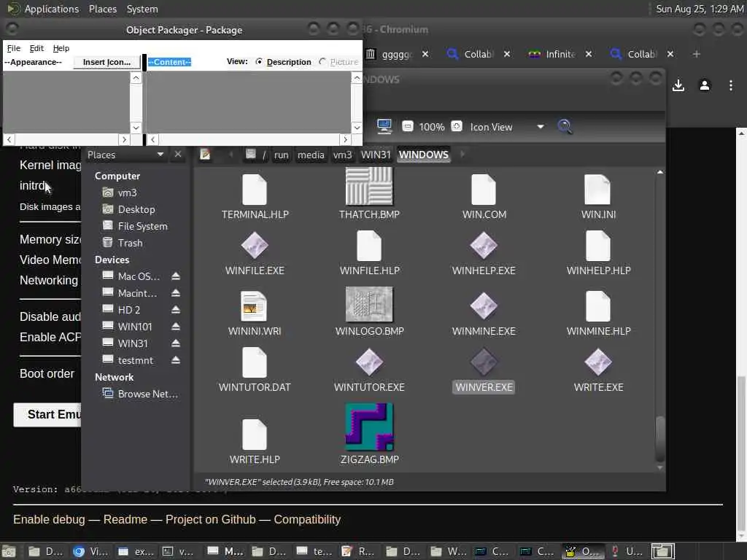Screen dimensions: 747x560
Task: Open a new Chromium tab
Action: click(697, 54)
